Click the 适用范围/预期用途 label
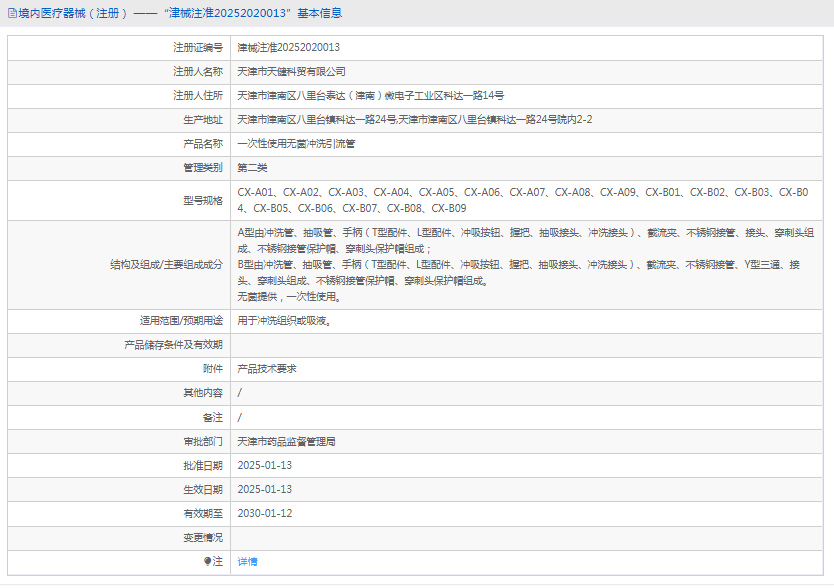Screen dimensions: 834x588 click(x=181, y=321)
